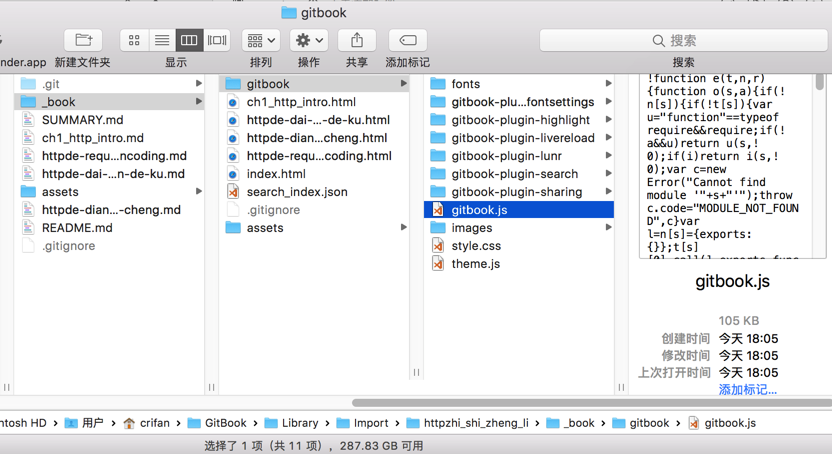Image resolution: width=832 pixels, height=454 pixels.
Task: Select httpde-requ...ncoding.md file
Action: [109, 156]
